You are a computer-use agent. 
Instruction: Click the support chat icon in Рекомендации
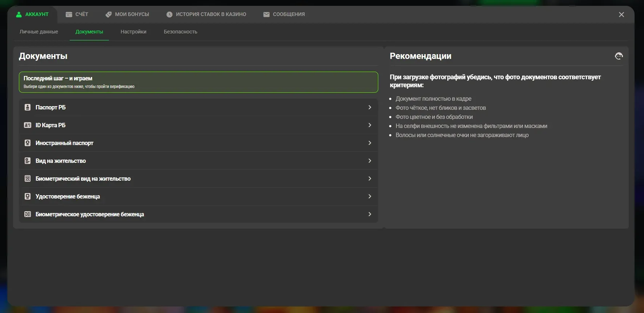[x=619, y=56]
